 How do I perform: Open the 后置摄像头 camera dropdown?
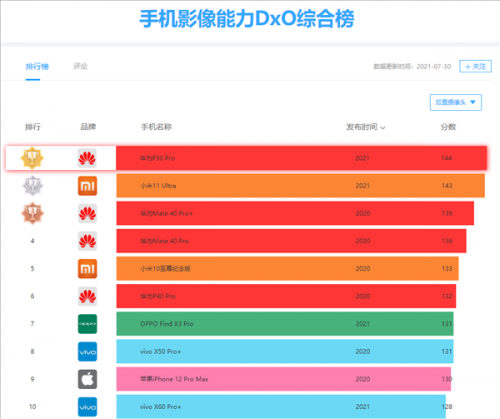tap(456, 102)
